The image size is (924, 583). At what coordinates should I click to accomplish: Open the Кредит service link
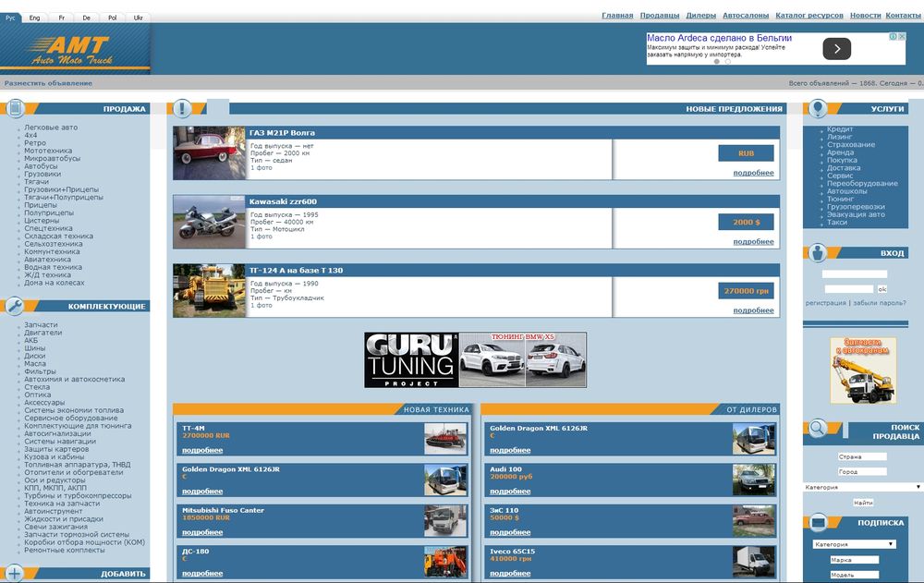point(840,129)
